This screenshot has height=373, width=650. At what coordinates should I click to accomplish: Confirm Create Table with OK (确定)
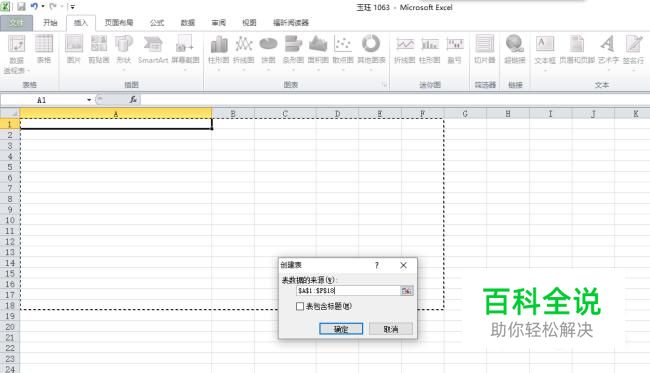341,329
